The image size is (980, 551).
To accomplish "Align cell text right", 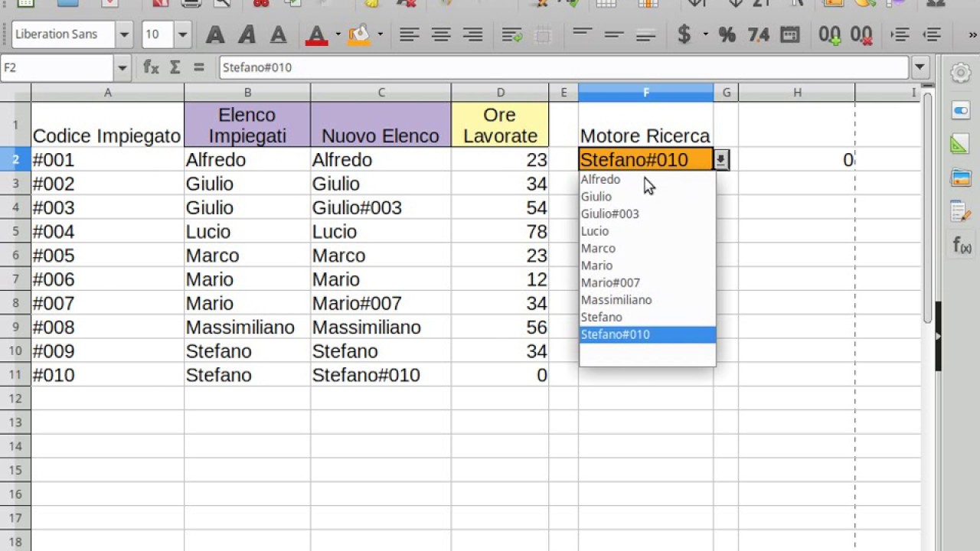I will [x=472, y=34].
